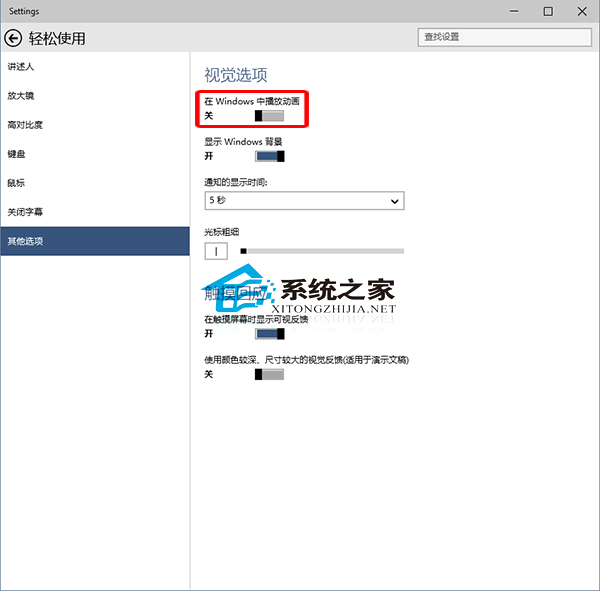600x591 pixels.
Task: Open the 鼠标 settings page
Action: click(95, 183)
